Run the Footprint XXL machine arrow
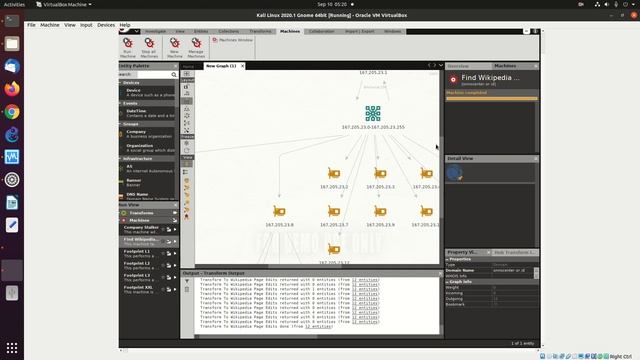This screenshot has width=640, height=360. click(175, 289)
